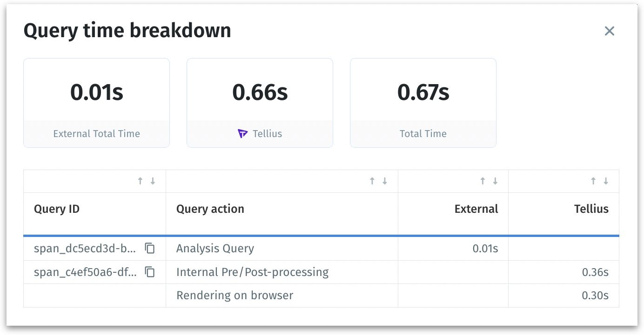Select the Total Time card
Screen dimensions: 644x335
(x=423, y=103)
